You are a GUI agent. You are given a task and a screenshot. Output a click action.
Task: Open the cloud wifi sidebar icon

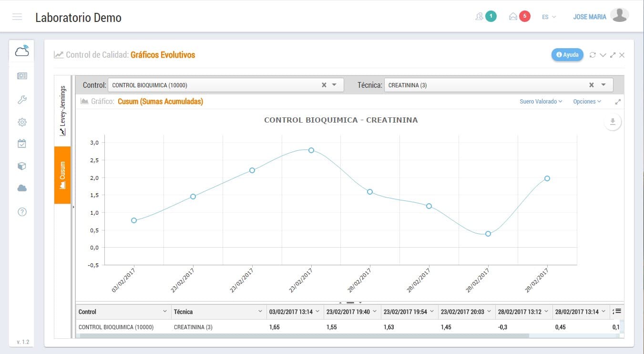click(21, 51)
